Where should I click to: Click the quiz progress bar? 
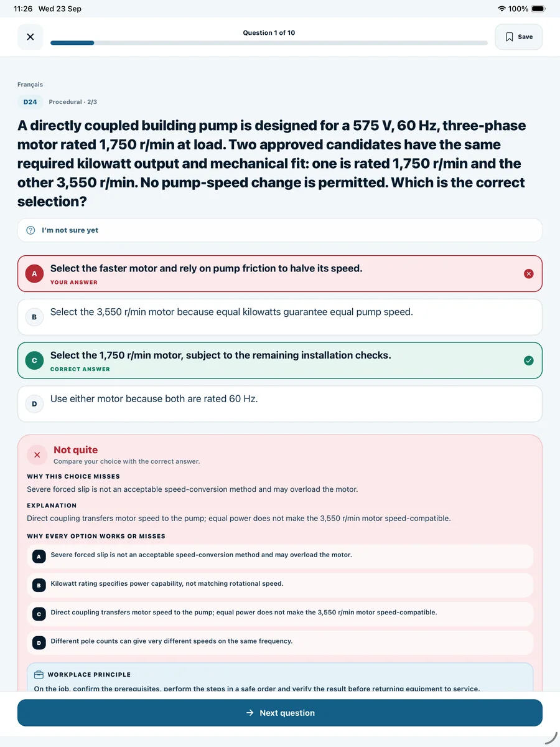click(269, 43)
